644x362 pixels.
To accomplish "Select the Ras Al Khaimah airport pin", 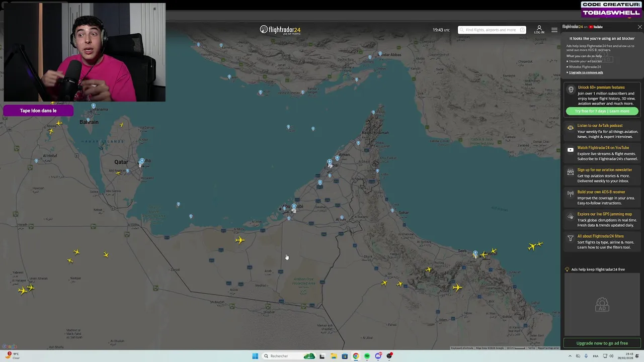I will [x=358, y=143].
